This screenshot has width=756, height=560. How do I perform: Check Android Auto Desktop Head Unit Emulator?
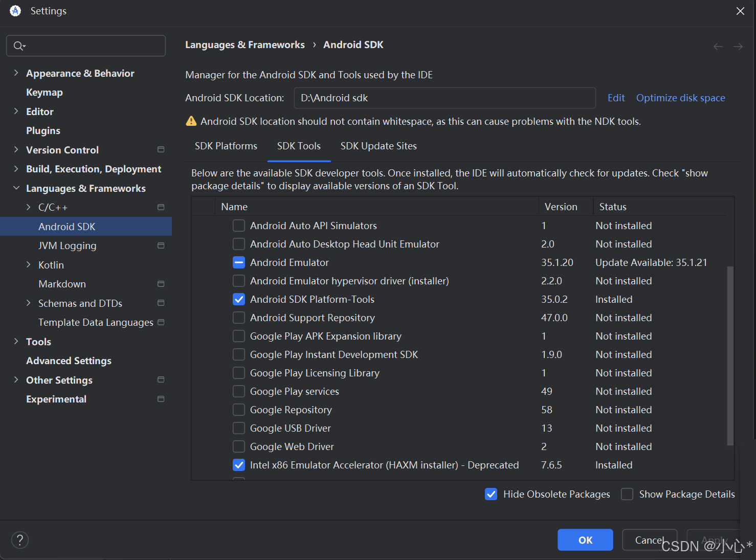239,244
